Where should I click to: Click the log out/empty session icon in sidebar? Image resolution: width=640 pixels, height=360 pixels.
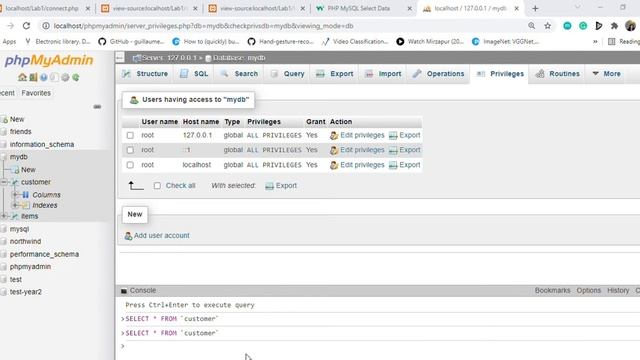coord(33,77)
